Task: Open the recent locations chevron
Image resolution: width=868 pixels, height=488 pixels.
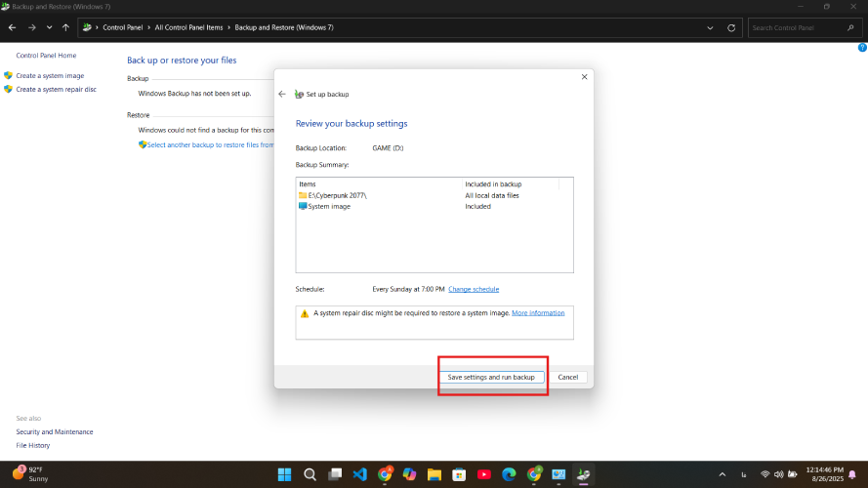Action: pos(48,27)
